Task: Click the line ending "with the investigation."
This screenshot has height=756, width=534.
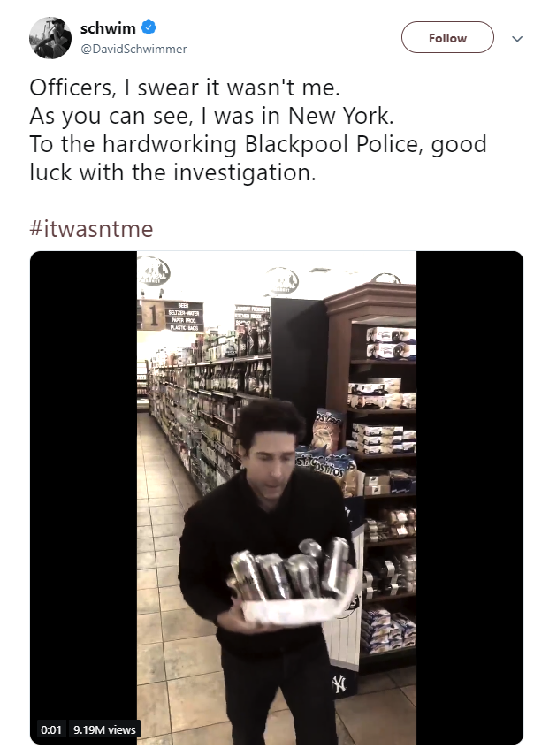Action: pyautogui.click(x=173, y=172)
